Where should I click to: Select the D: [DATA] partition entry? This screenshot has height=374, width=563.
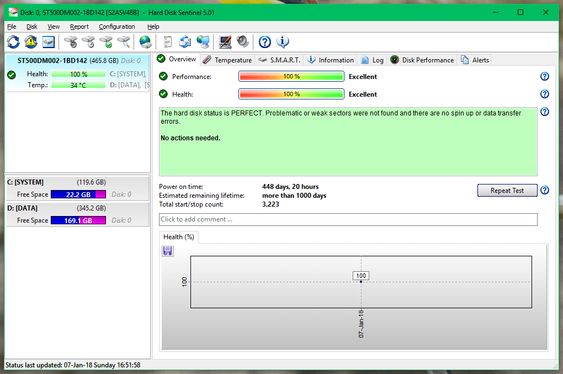tap(78, 214)
